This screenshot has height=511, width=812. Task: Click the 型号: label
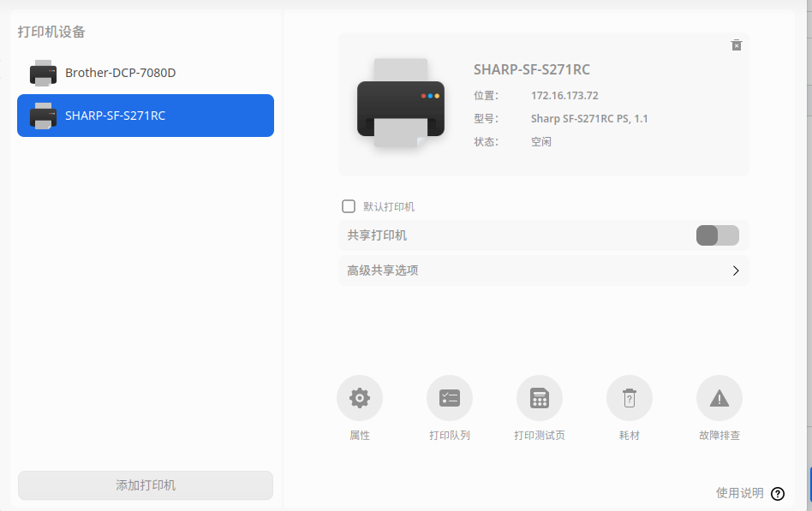click(x=487, y=119)
